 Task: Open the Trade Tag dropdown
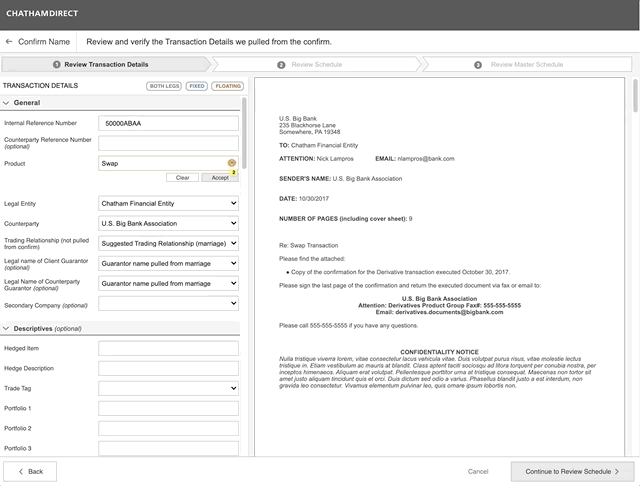(x=168, y=388)
